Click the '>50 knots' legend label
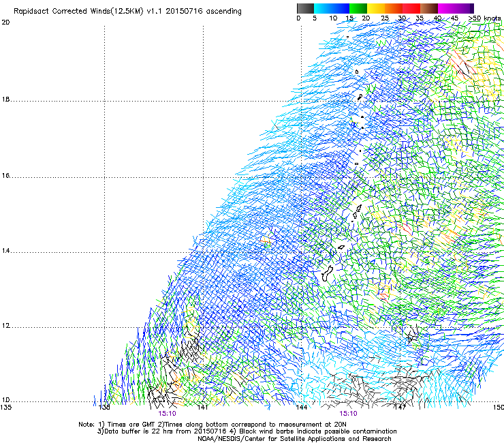This screenshot has width=504, height=443. click(x=484, y=18)
